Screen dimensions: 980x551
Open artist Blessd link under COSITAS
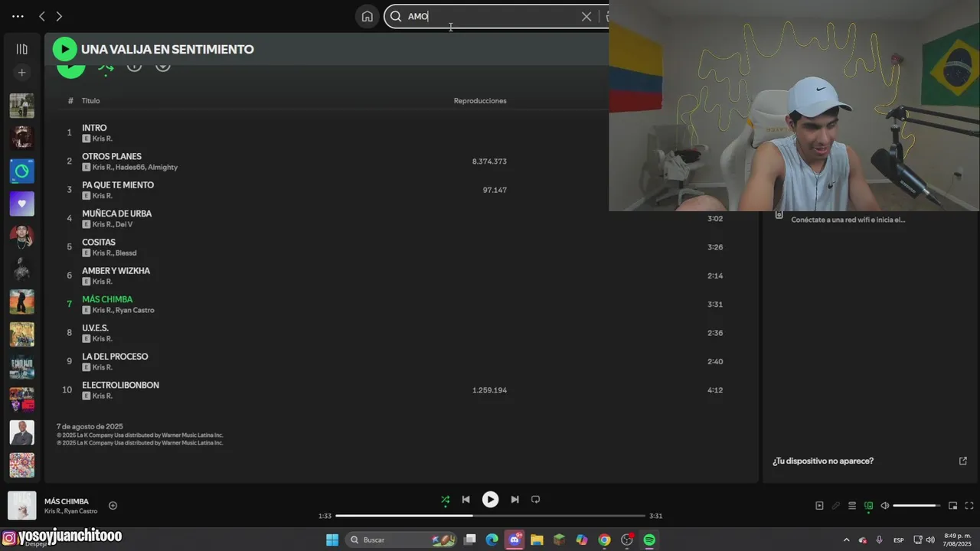[126, 253]
